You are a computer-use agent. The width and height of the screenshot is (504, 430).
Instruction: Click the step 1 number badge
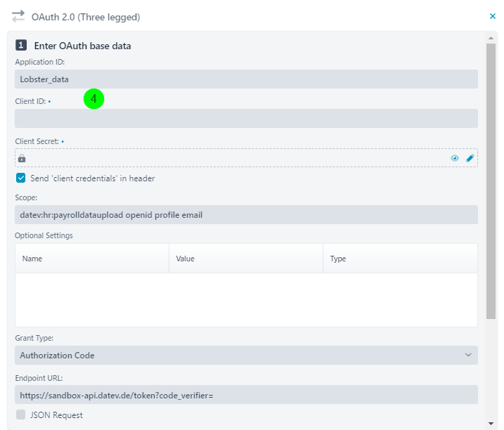tap(21, 45)
